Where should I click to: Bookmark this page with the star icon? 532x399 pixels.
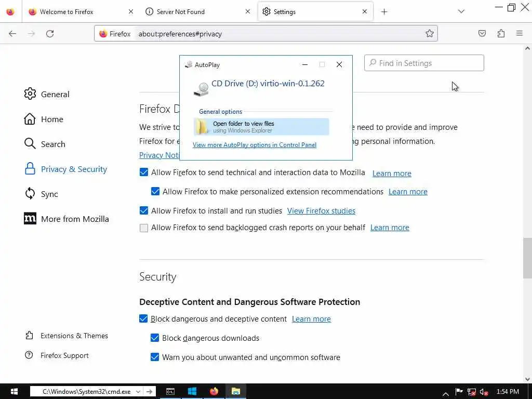click(430, 33)
